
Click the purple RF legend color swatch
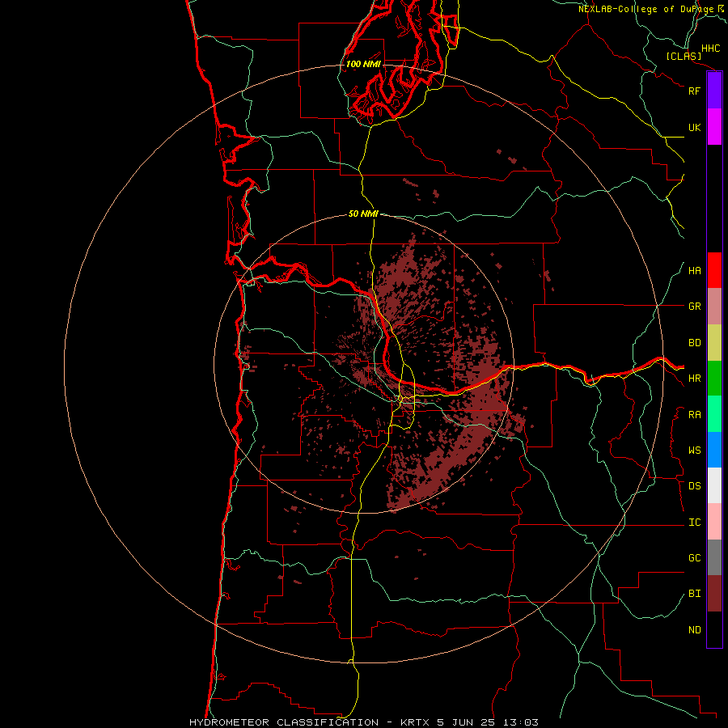pyautogui.click(x=714, y=91)
